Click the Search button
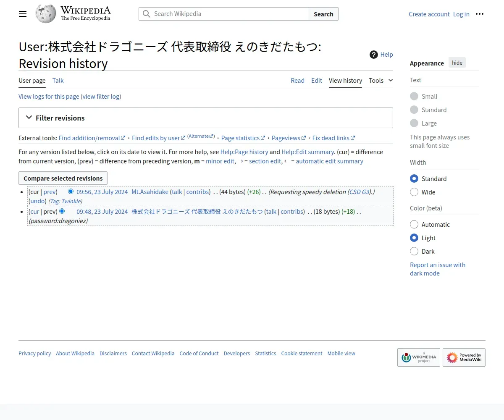 coord(323,14)
